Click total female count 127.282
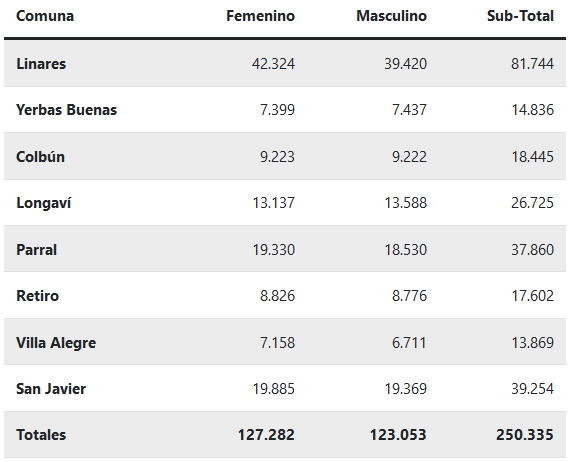The image size is (572, 462). [266, 435]
